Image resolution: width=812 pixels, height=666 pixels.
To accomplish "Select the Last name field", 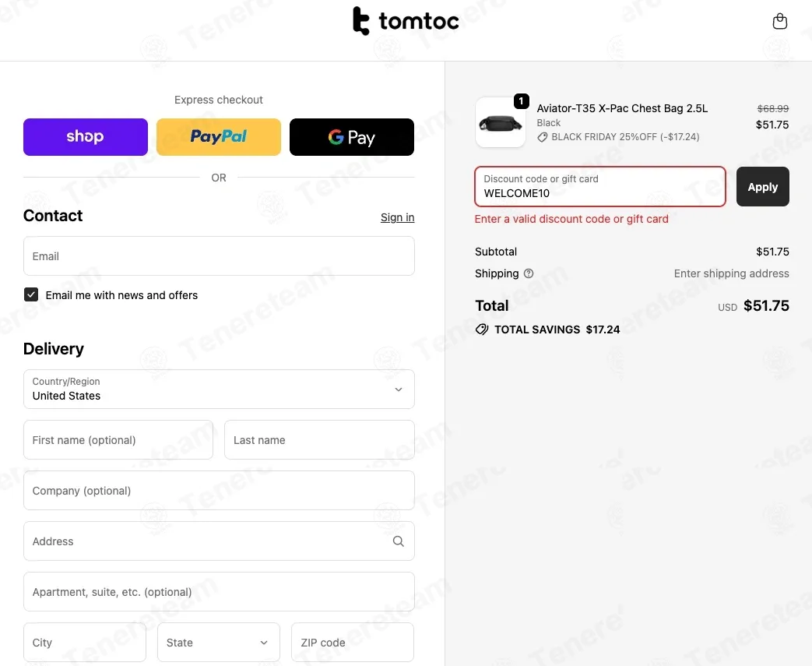I will click(x=319, y=440).
